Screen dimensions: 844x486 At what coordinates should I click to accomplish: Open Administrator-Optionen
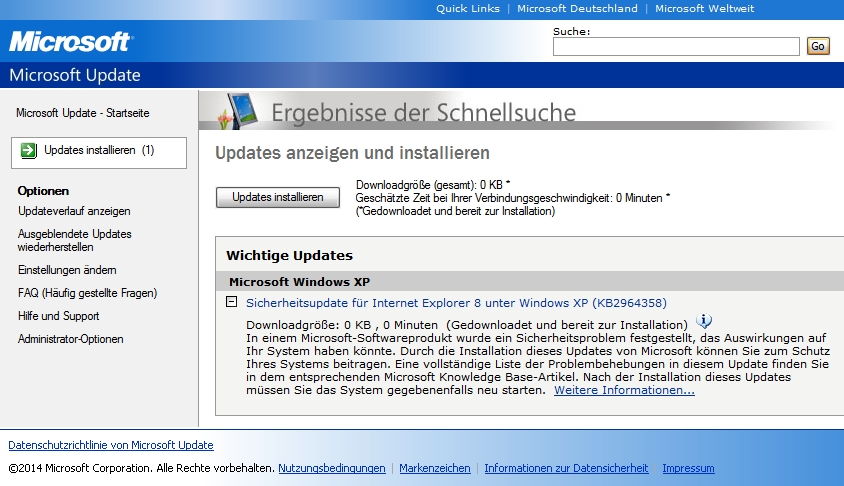[x=71, y=339]
